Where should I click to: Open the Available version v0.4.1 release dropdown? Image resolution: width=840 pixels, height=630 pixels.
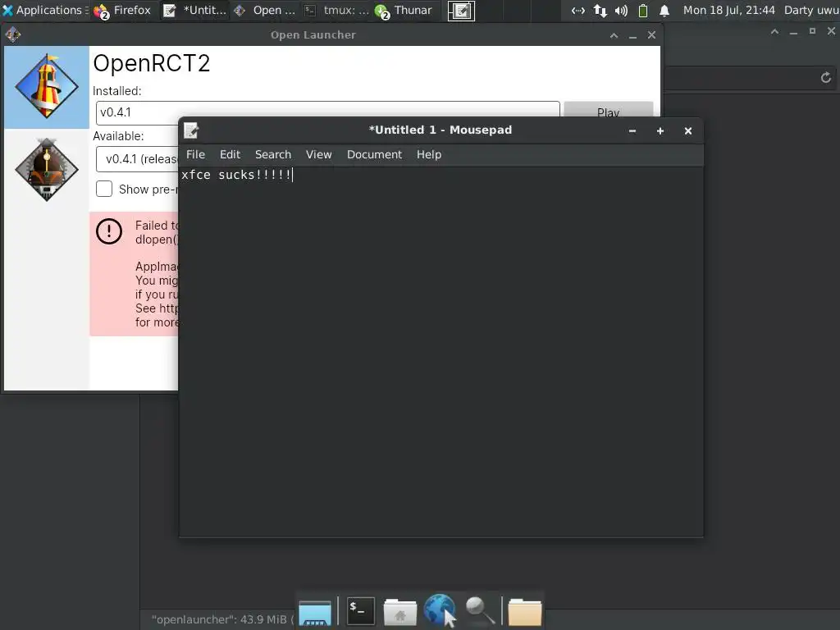[x=138, y=159]
